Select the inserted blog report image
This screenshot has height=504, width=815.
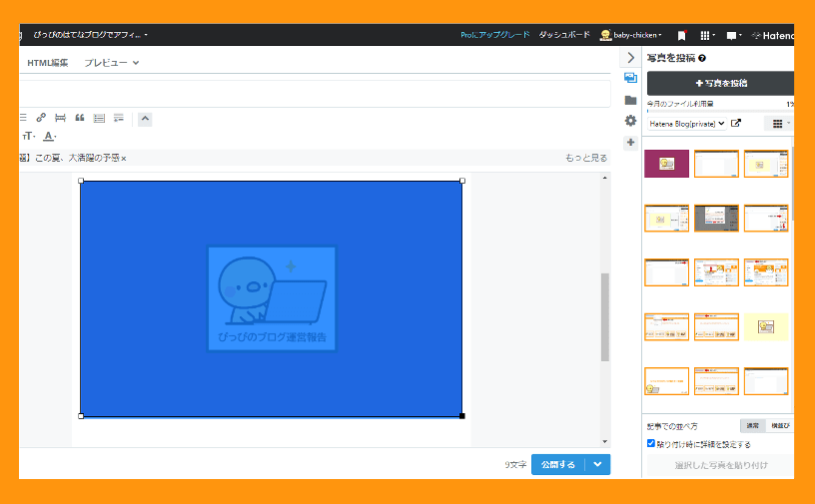[x=272, y=298]
